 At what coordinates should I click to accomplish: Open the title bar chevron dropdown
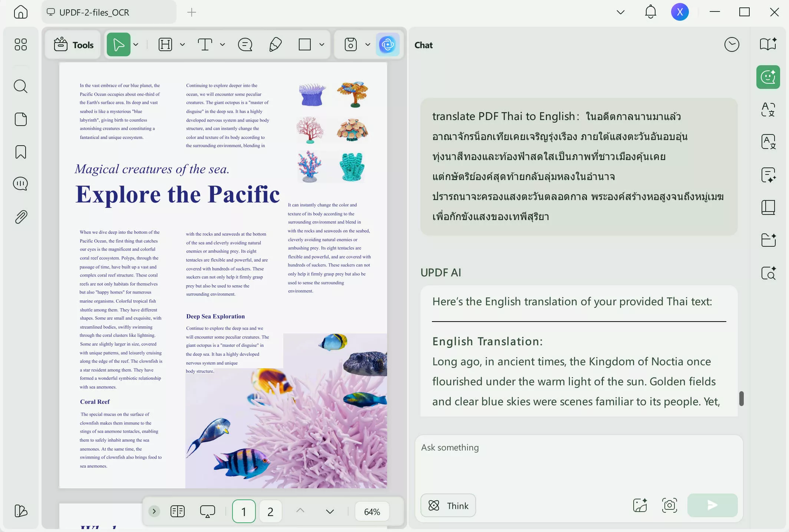(620, 12)
